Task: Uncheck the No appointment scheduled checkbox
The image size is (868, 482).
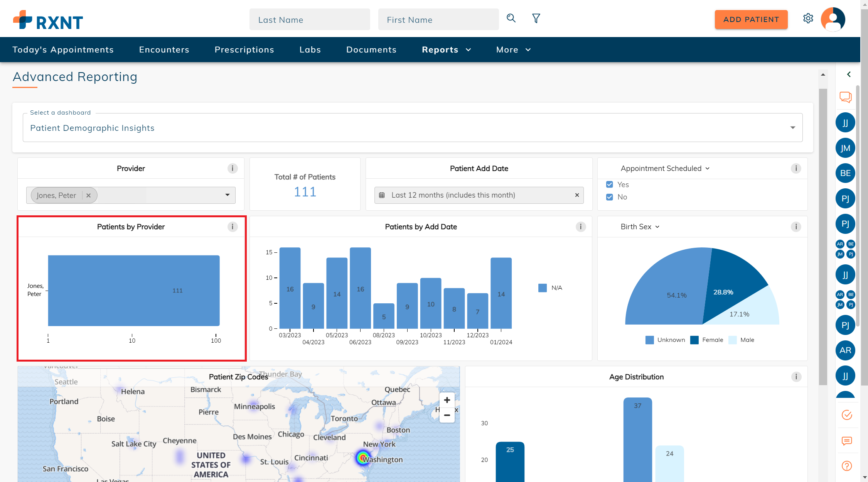Action: tap(609, 197)
